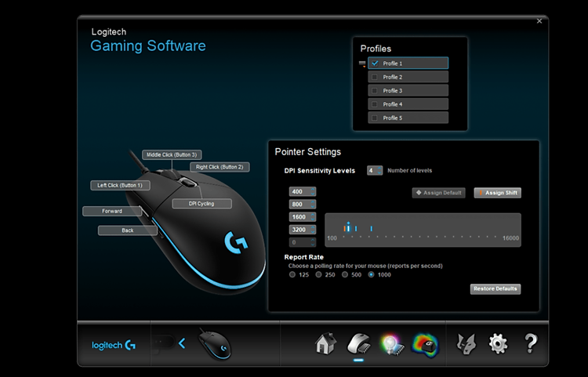588x377 pixels.
Task: Toggle the Profile 1 checkbox
Action: [375, 63]
